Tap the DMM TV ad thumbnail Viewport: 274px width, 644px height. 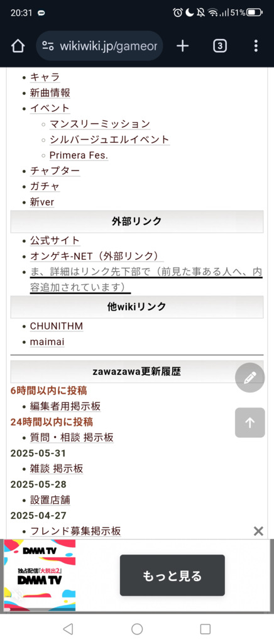pos(40,575)
